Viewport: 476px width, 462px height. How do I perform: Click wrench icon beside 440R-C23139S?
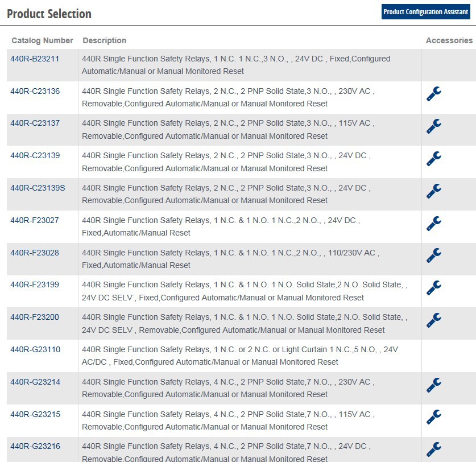(434, 191)
